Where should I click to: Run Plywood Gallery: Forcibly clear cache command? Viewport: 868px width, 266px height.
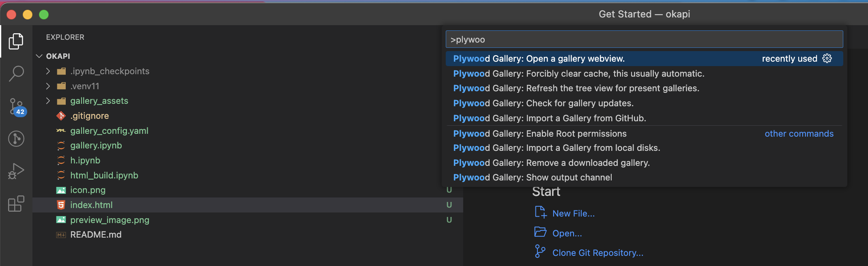[644, 73]
